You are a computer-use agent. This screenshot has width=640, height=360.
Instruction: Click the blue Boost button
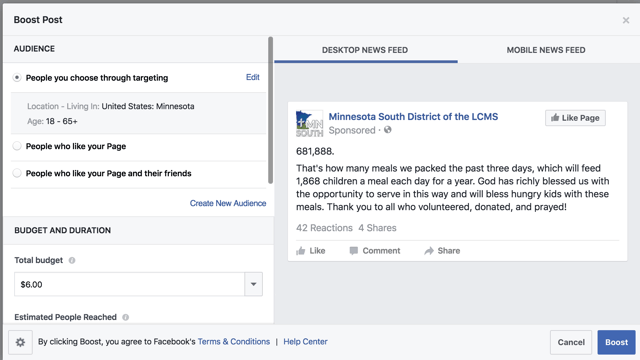[616, 342]
